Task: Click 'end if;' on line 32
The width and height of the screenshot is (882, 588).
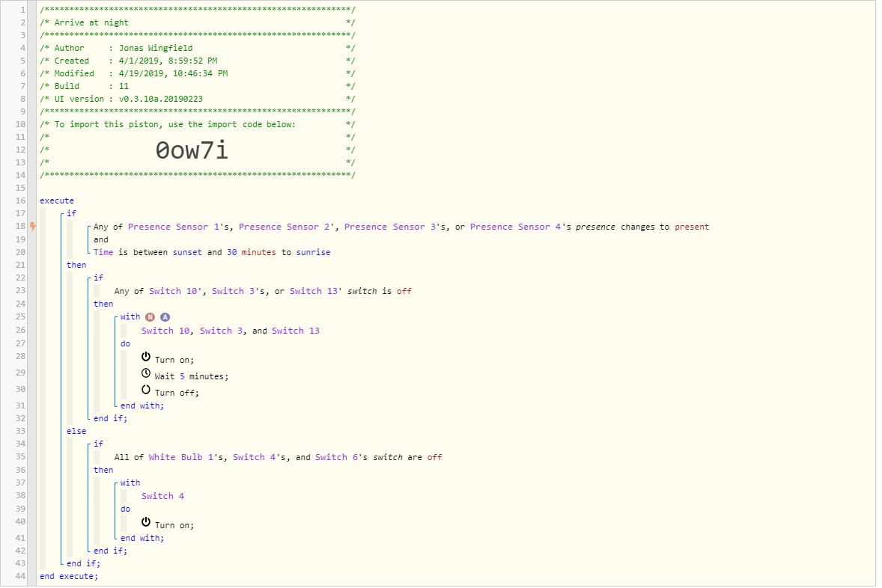Action: click(x=110, y=419)
